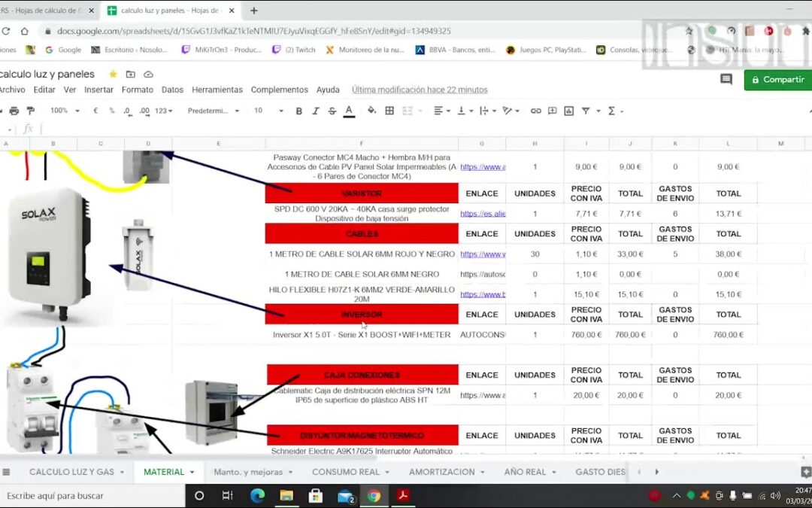Image resolution: width=812 pixels, height=508 pixels.
Task: Open Microsoft Edge from taskbar
Action: click(257, 495)
